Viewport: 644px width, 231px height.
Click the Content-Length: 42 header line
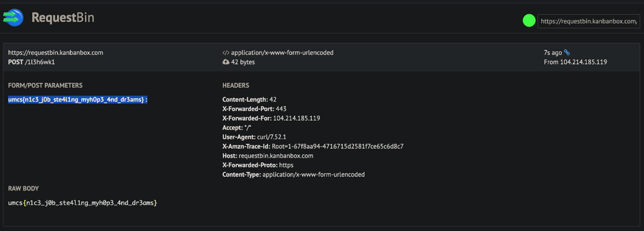pos(249,100)
